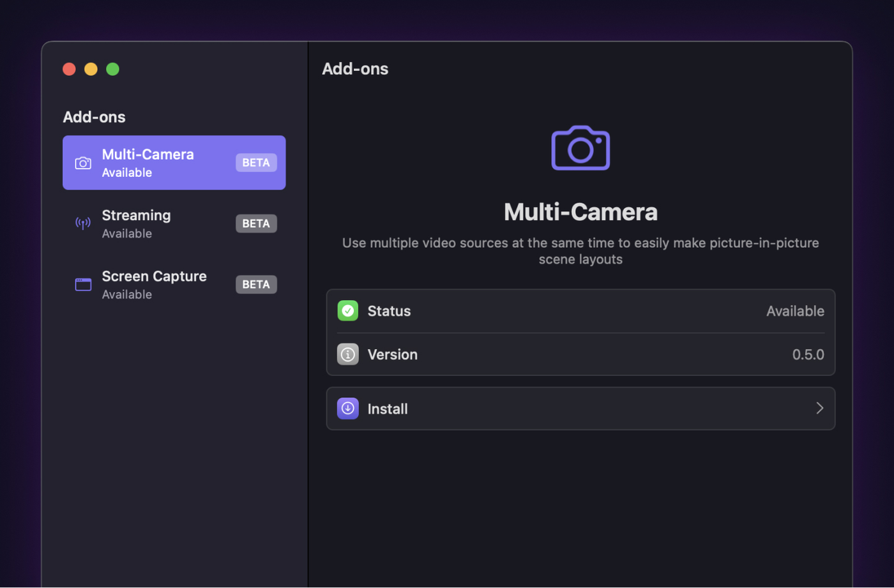
Task: Click the Screen Capture window icon
Action: click(83, 285)
